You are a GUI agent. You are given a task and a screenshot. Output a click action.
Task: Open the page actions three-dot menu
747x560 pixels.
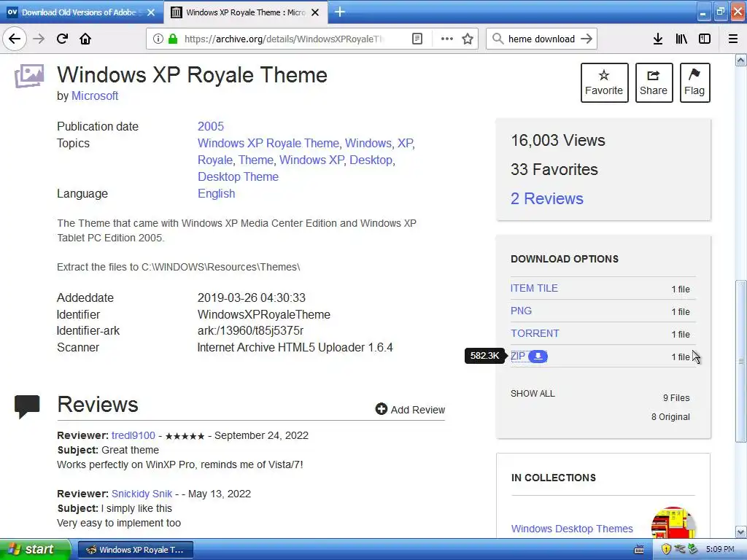447,39
